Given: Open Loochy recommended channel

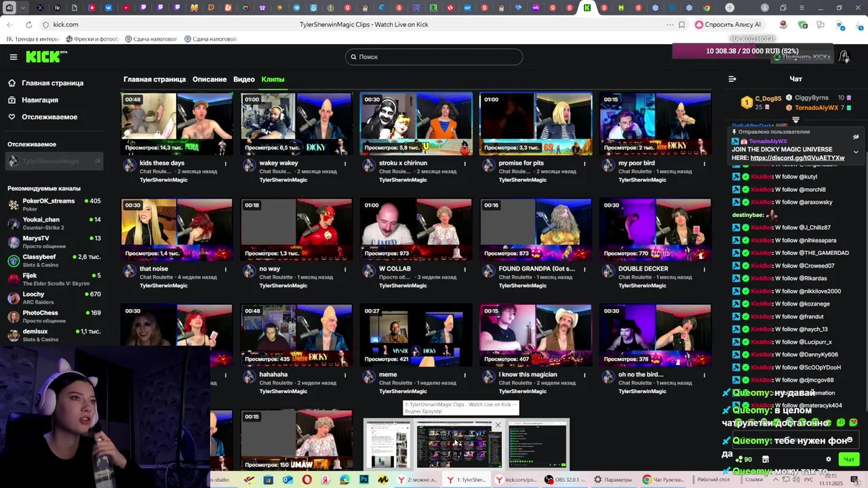Looking at the screenshot, I should (54, 298).
